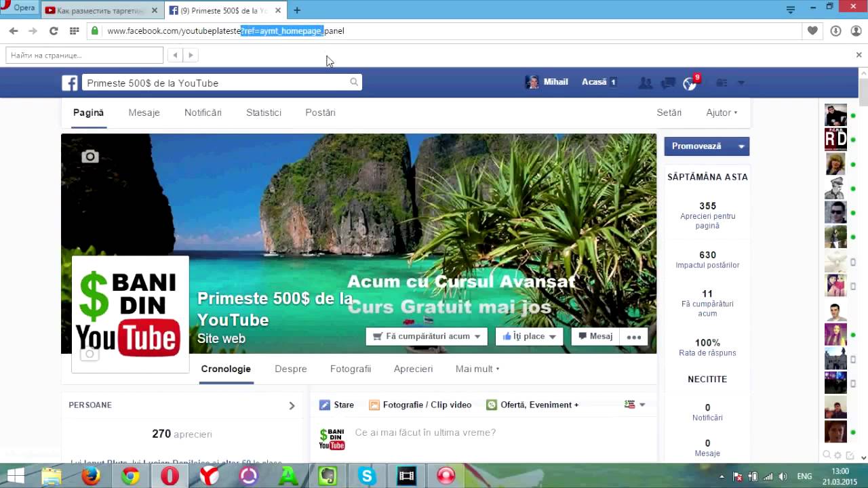This screenshot has width=868, height=488.
Task: Click the find-on-page text field
Action: coord(85,55)
